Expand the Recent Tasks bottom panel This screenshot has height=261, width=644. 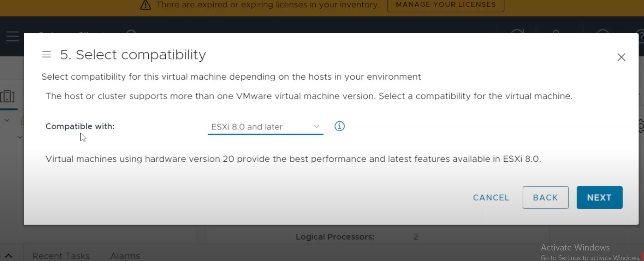[8, 256]
